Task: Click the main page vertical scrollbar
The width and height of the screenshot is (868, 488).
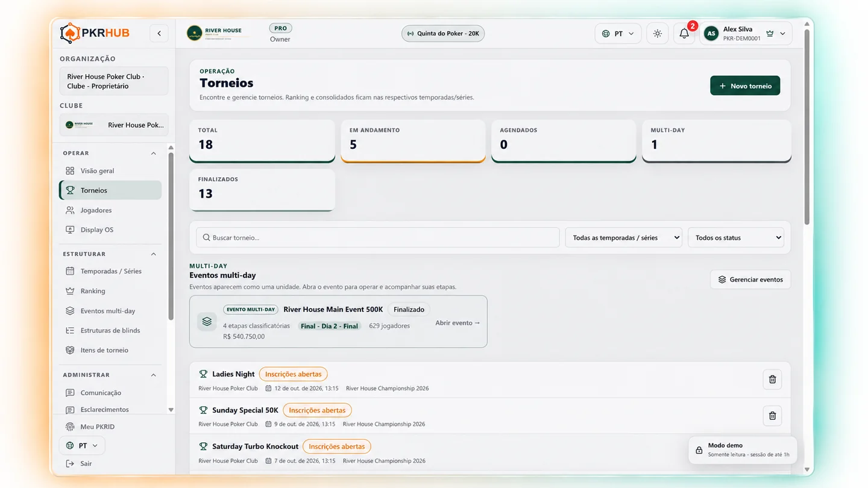Action: [807, 127]
